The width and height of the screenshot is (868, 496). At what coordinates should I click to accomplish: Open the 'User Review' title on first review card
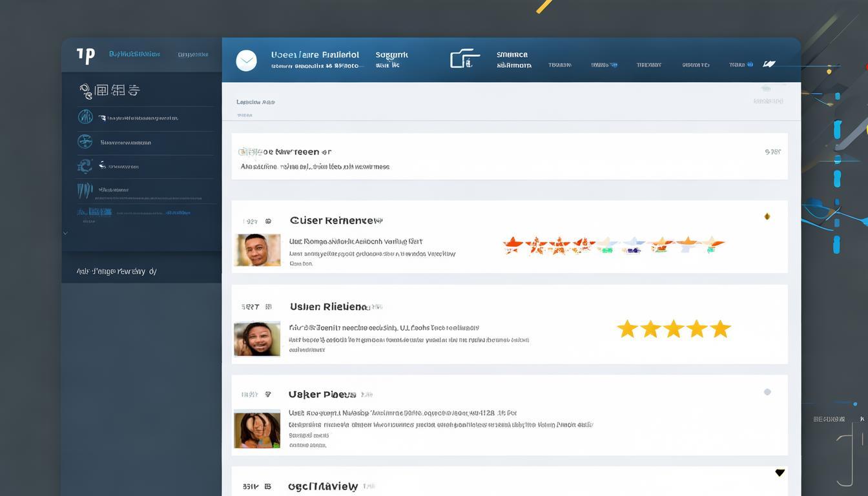click(336, 220)
